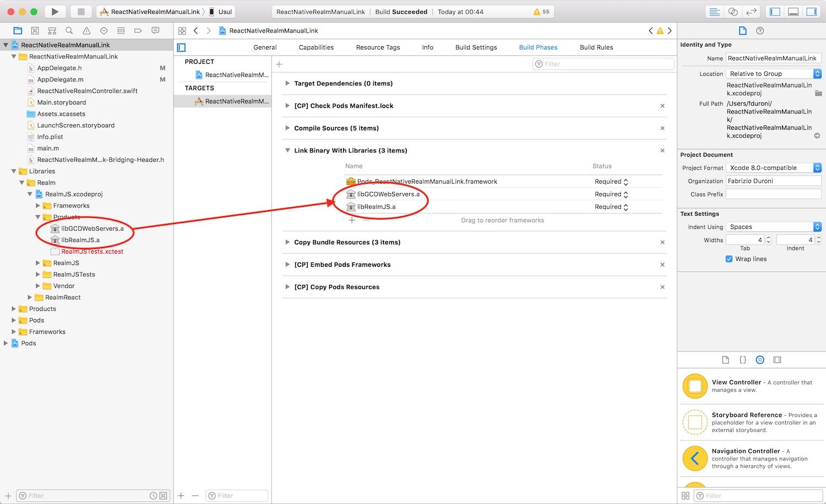Expand Target Dependencies section
Screen dimensions: 826x504
[287, 84]
